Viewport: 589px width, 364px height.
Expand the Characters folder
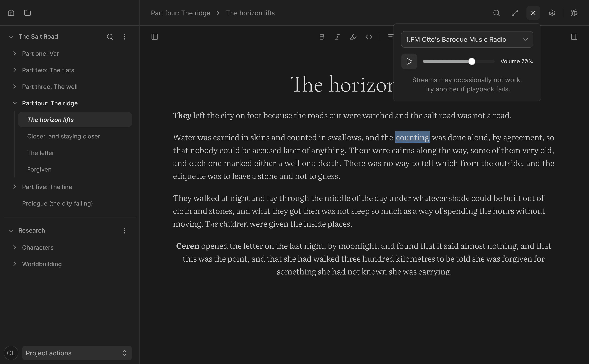tap(15, 247)
